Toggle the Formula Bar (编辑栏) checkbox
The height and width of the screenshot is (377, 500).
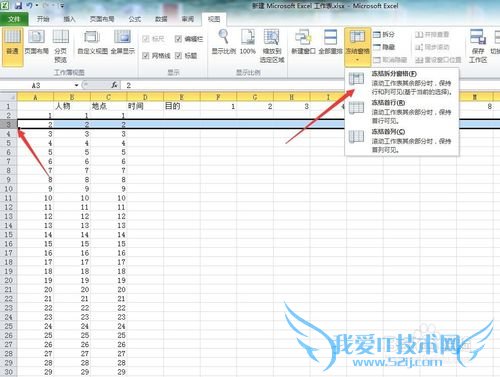178,39
